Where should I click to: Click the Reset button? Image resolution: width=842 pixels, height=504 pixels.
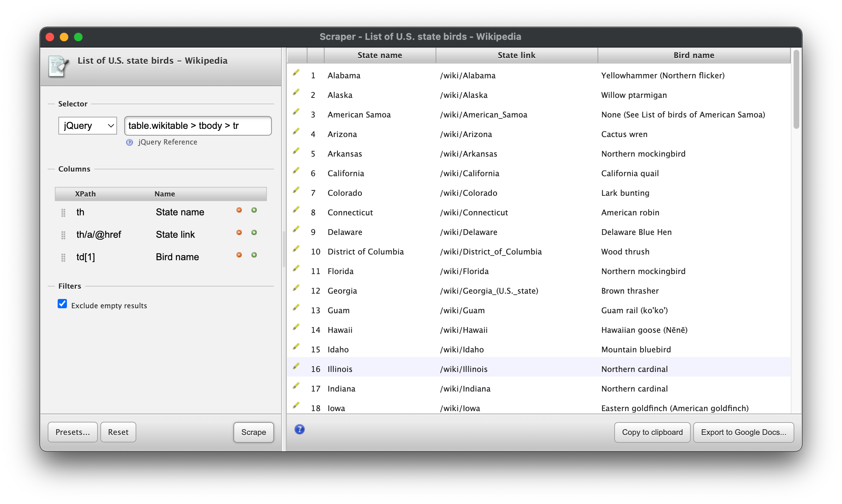click(x=118, y=432)
